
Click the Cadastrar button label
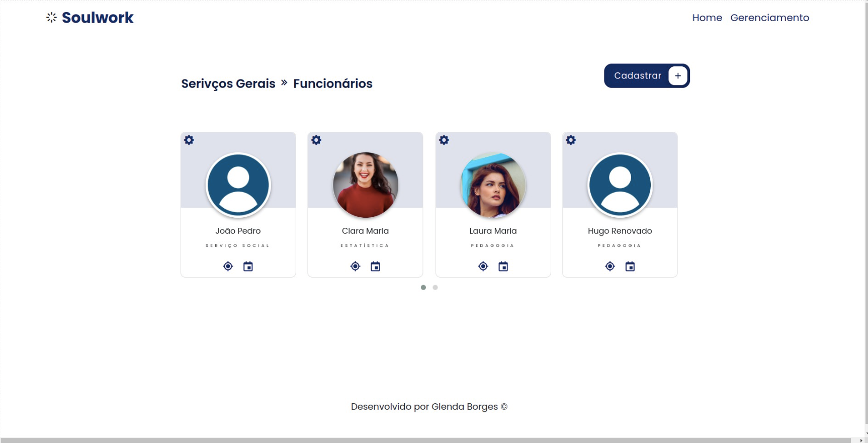[x=638, y=76]
